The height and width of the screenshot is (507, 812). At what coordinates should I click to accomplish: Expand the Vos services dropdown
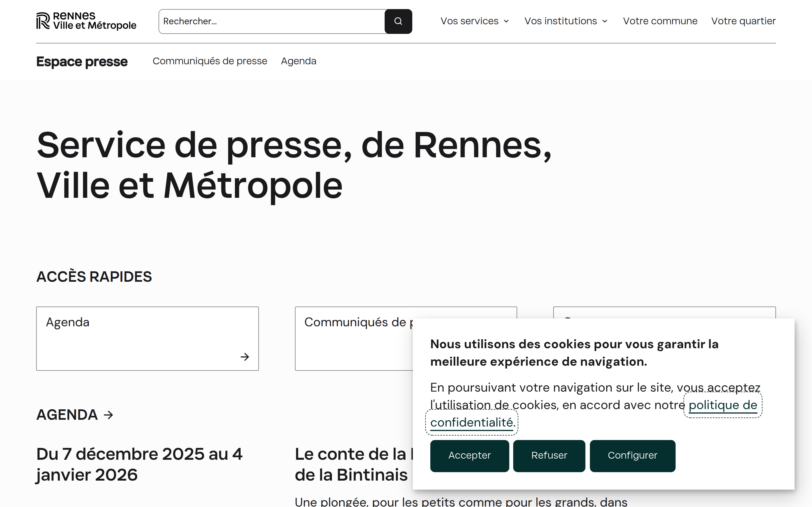[475, 21]
